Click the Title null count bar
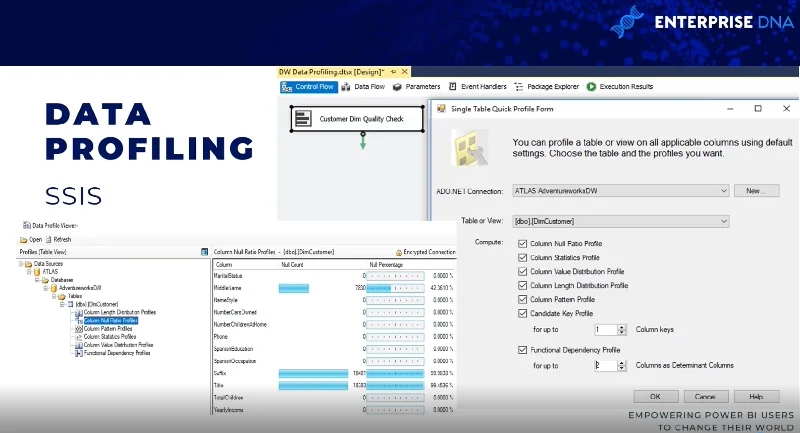Viewport: 800px width, 433px height. [313, 386]
